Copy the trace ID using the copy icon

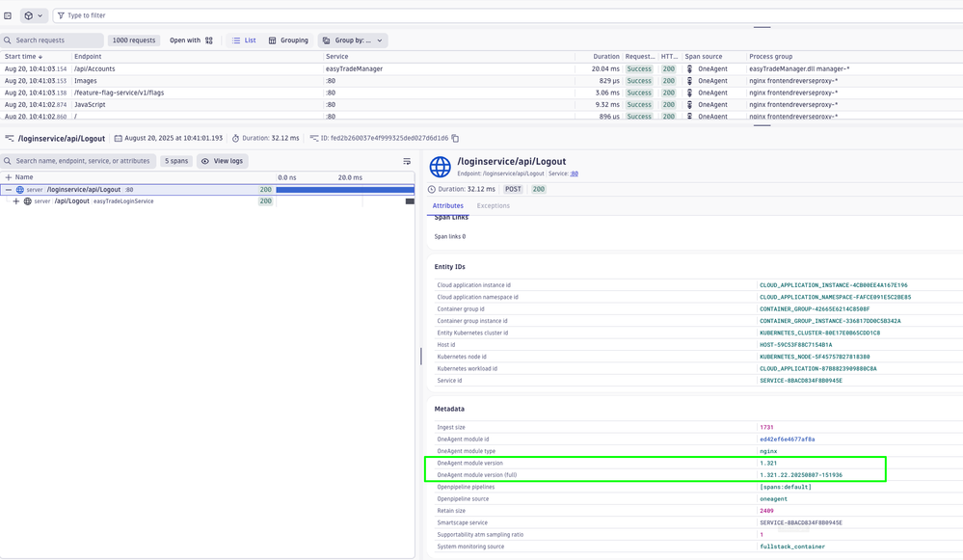coord(455,138)
